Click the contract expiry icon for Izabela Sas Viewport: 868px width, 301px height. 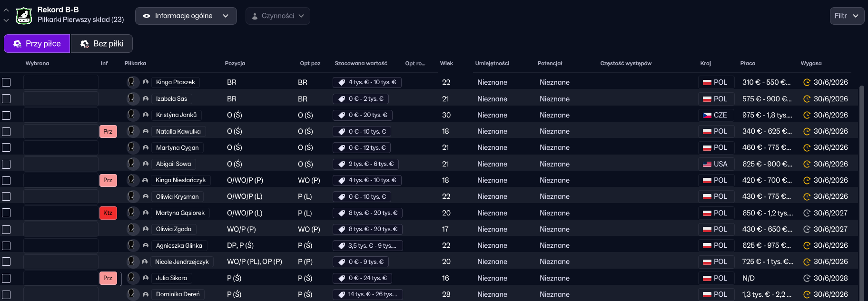tap(807, 99)
